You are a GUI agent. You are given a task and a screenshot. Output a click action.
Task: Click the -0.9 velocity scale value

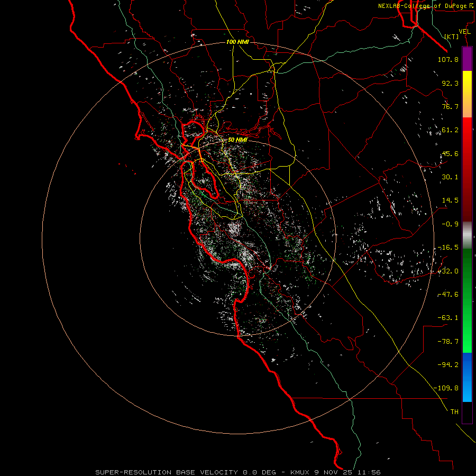(450, 224)
